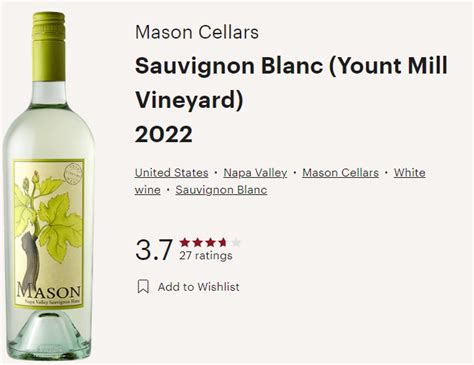Open the United States country link
474x365 pixels.
click(x=171, y=173)
